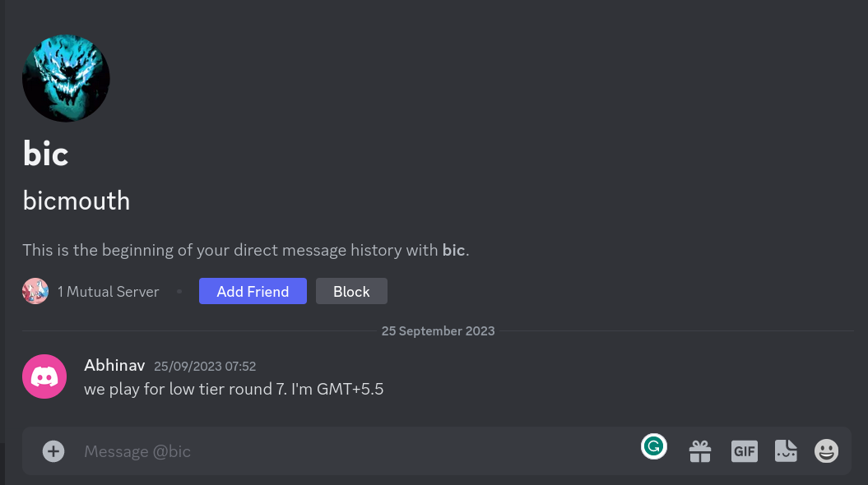Click the plus attachment icon
Image resolution: width=868 pixels, height=485 pixels.
(x=53, y=450)
